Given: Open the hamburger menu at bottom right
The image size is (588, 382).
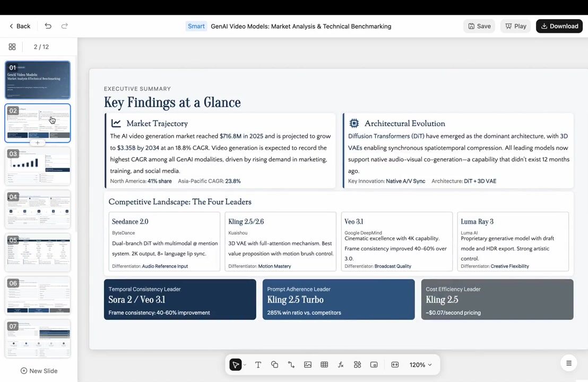Looking at the screenshot, I should coord(568,363).
